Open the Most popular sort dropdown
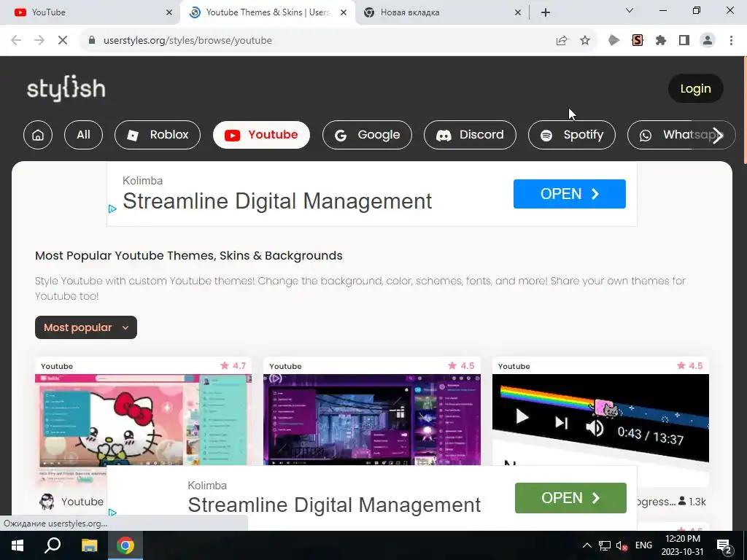 point(86,327)
